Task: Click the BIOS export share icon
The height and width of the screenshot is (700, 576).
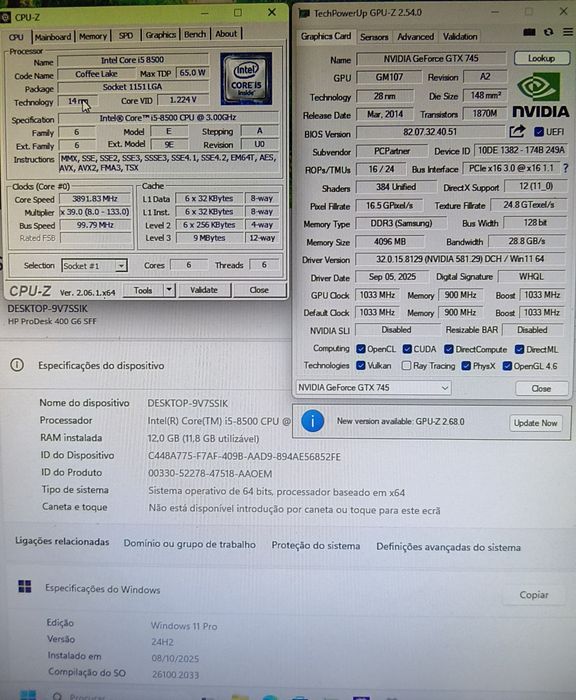Action: click(517, 132)
